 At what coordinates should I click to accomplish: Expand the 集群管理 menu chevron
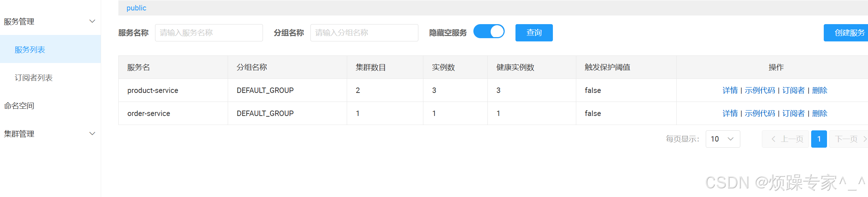92,134
